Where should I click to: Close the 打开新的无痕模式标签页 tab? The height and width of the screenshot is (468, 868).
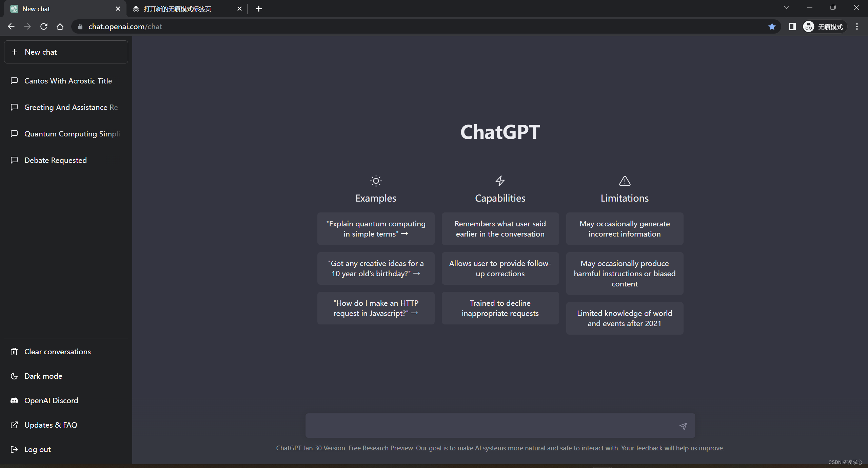coord(239,9)
